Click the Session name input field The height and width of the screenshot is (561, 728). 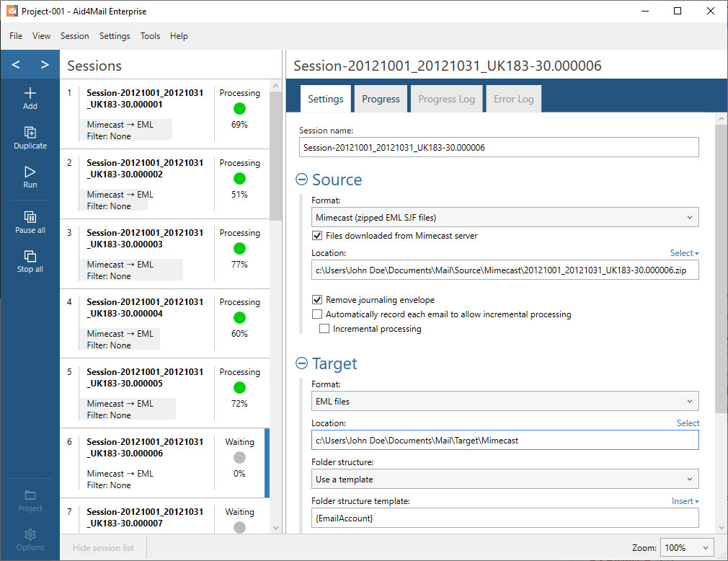[x=499, y=147]
